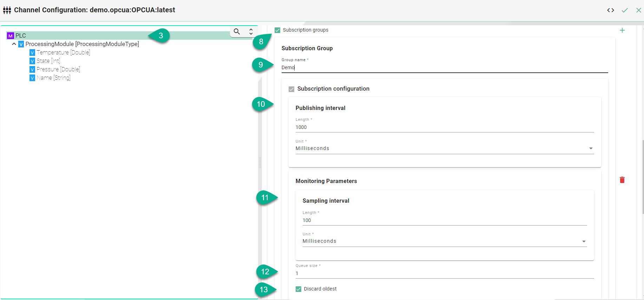
Task: Click the expand/collapse arrows icon in tree
Action: tap(251, 32)
